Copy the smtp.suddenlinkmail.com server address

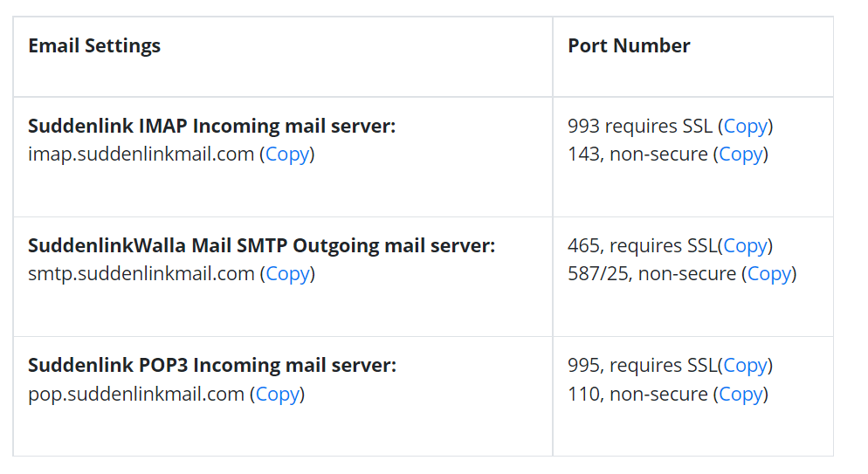tap(288, 274)
